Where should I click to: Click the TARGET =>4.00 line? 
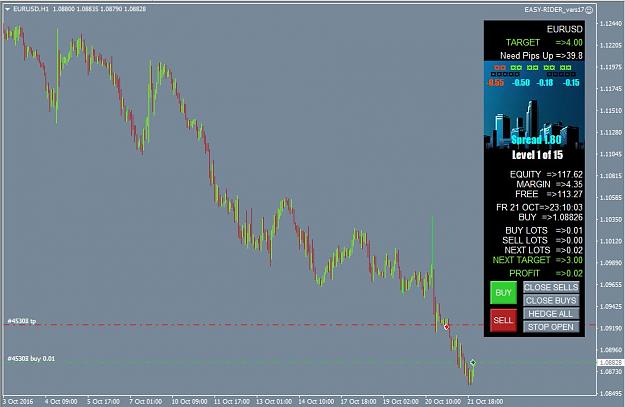click(x=544, y=42)
